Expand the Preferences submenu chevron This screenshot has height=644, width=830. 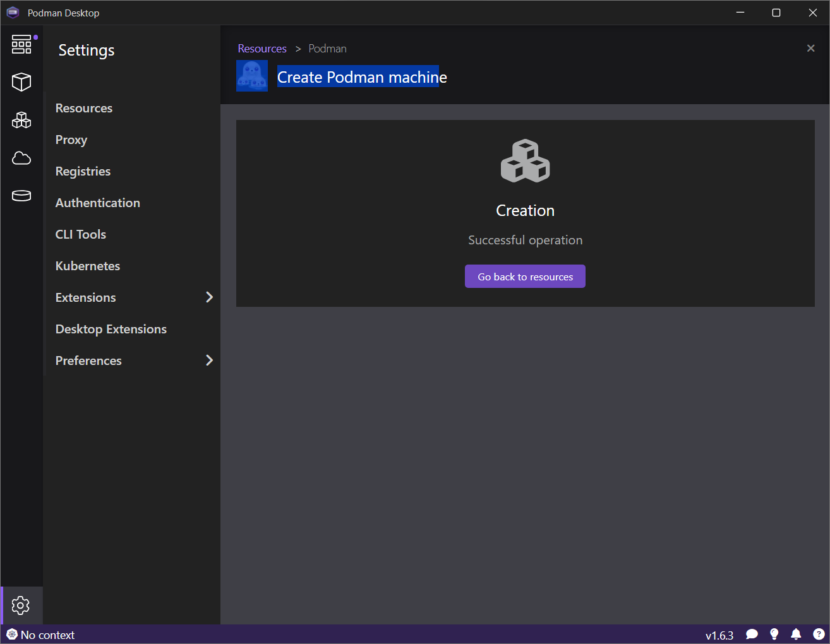pos(209,361)
